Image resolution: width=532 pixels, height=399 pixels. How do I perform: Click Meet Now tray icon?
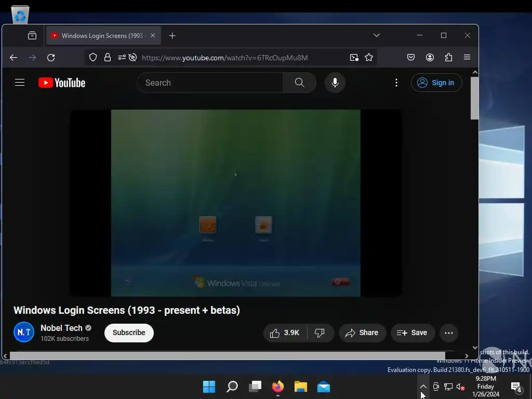(436, 387)
